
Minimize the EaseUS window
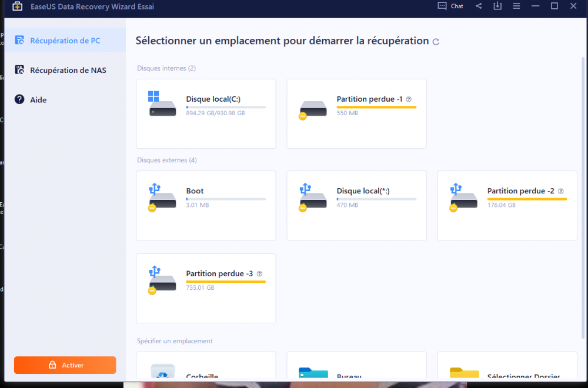(x=535, y=6)
